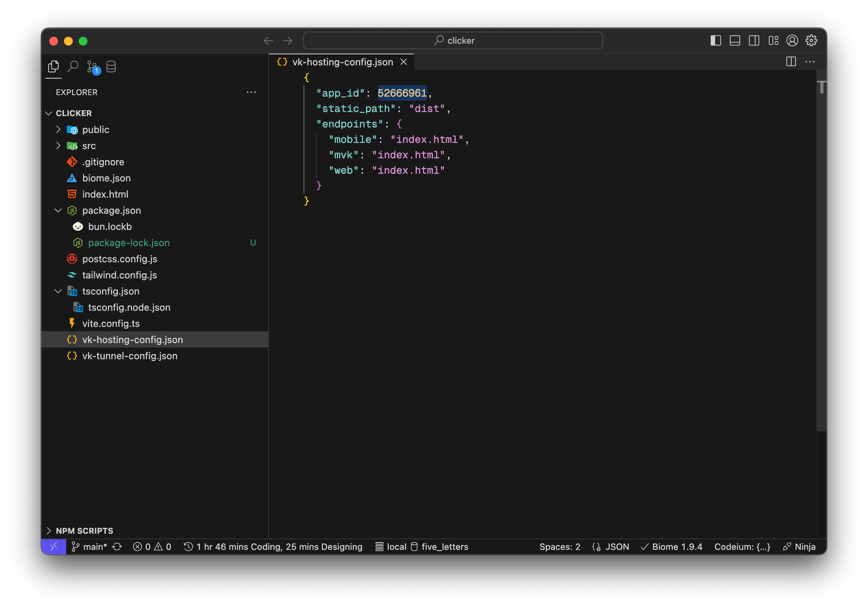The image size is (868, 609).
Task: Click the remote window status icon
Action: pos(54,547)
